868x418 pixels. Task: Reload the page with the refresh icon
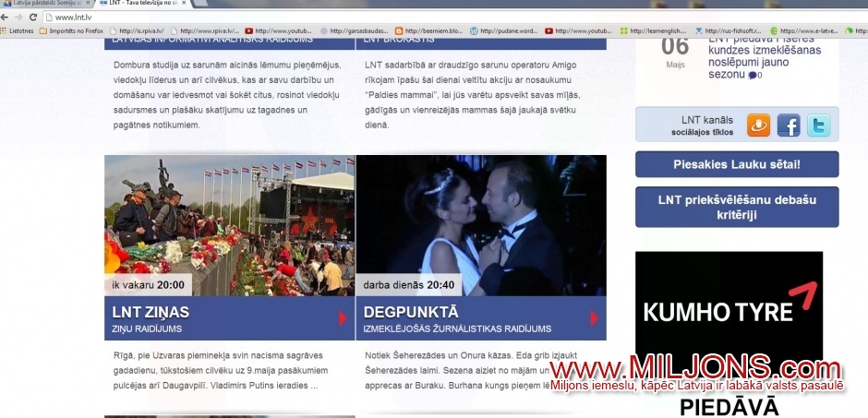coord(33,17)
